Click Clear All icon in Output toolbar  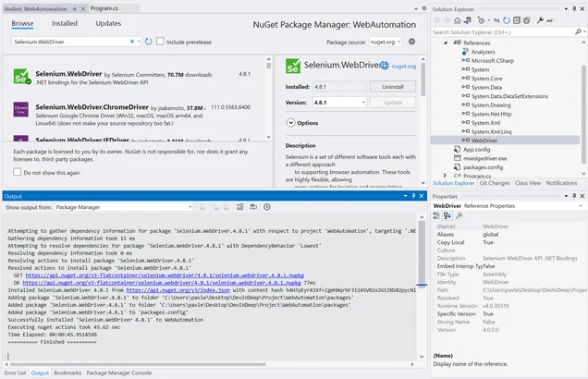tap(240, 207)
